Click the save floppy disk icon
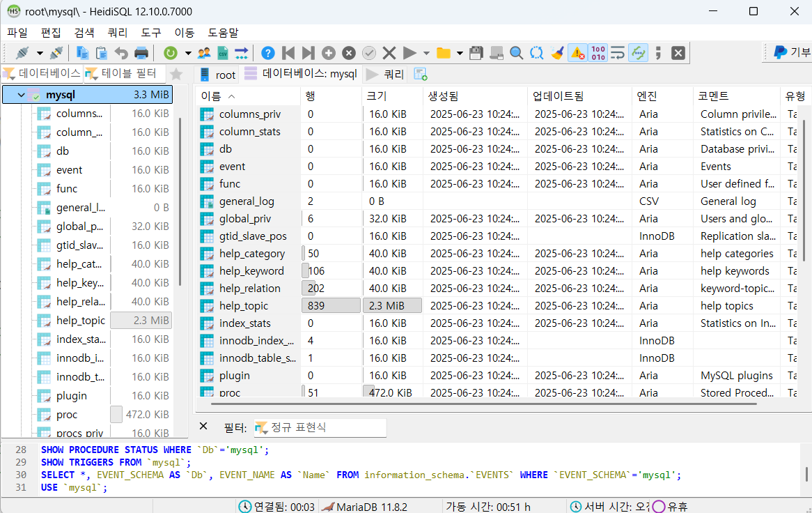This screenshot has width=812, height=513. click(476, 53)
